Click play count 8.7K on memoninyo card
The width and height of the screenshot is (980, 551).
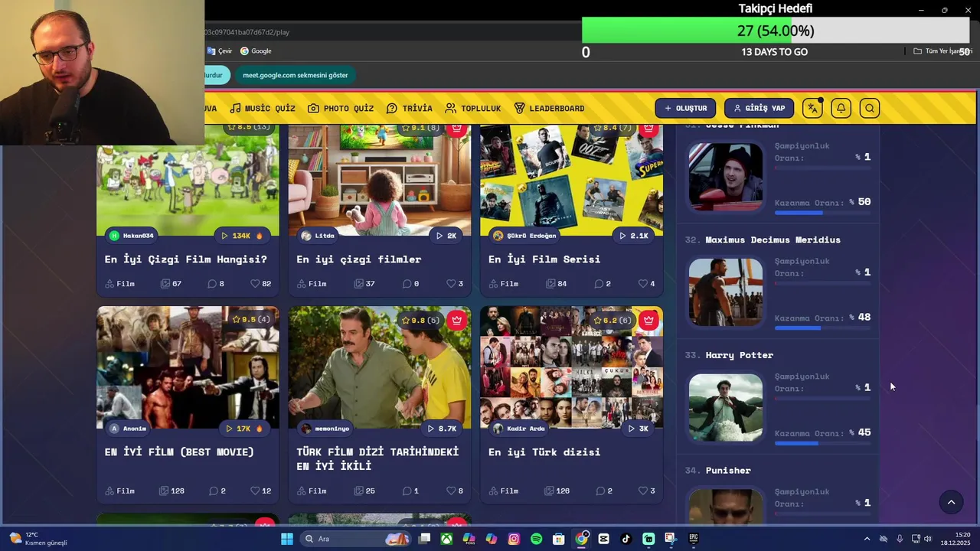(441, 429)
